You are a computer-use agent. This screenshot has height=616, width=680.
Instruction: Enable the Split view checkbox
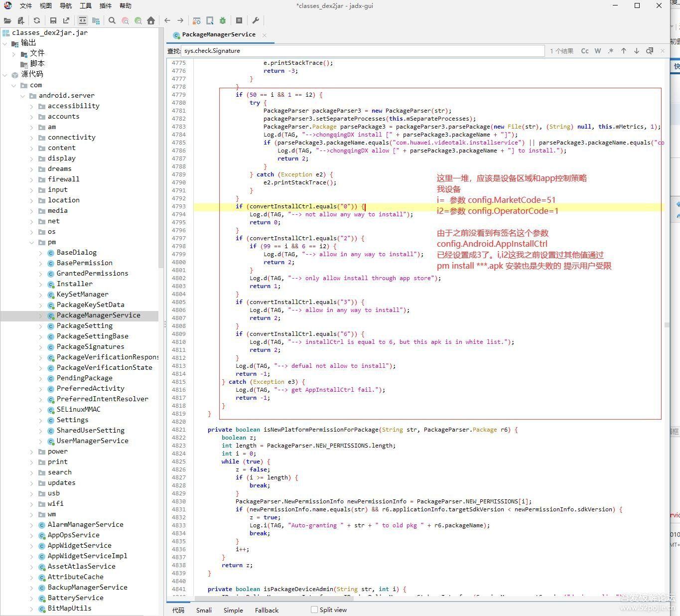tap(314, 610)
